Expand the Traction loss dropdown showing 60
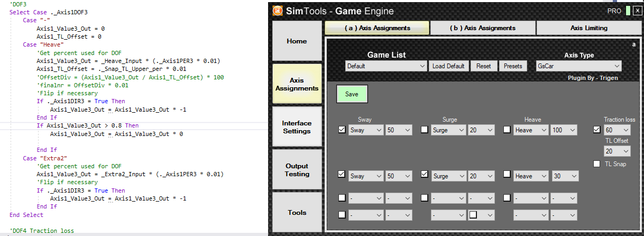Viewport: 644px width, 236px height. tap(618, 130)
